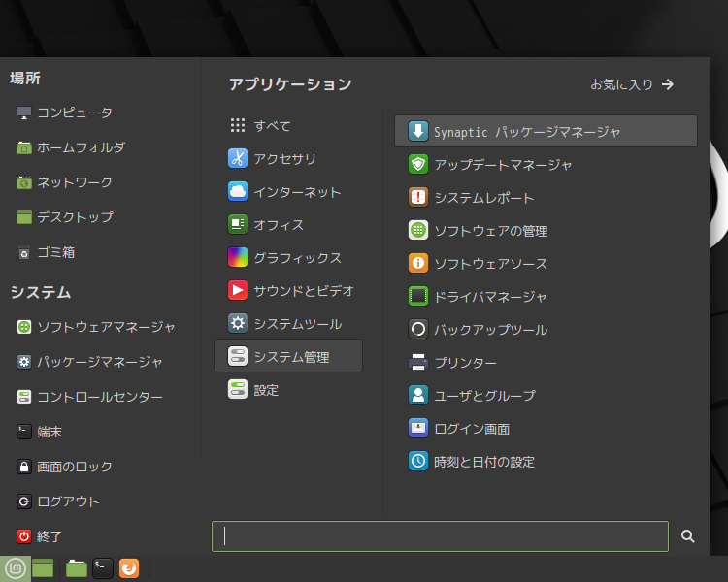This screenshot has width=728, height=582.
Task: Select the 設定 category
Action: coord(288,390)
